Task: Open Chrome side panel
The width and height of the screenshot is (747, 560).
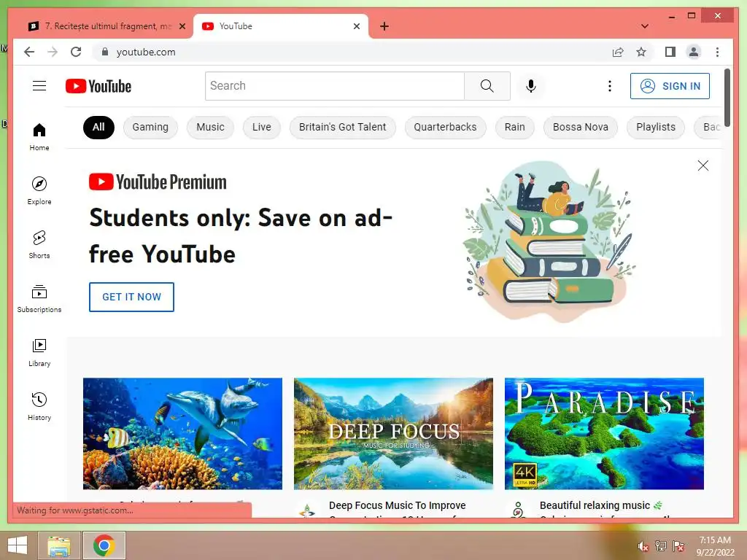Action: click(x=670, y=52)
